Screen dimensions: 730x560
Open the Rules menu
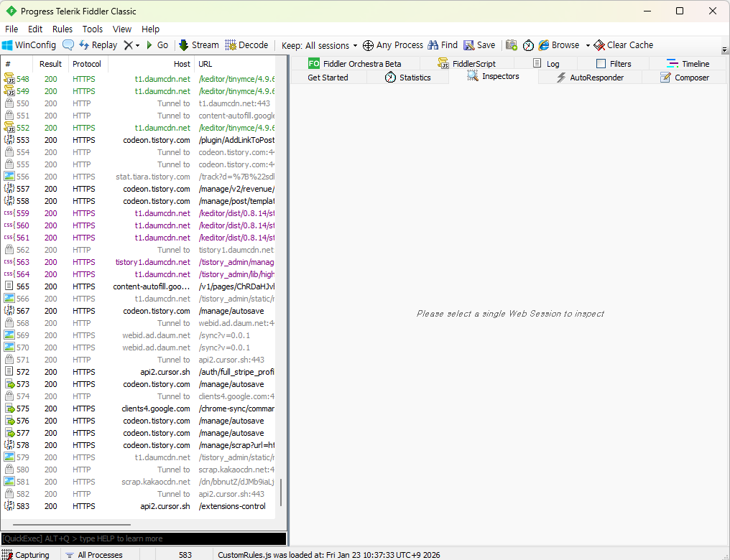click(x=63, y=29)
